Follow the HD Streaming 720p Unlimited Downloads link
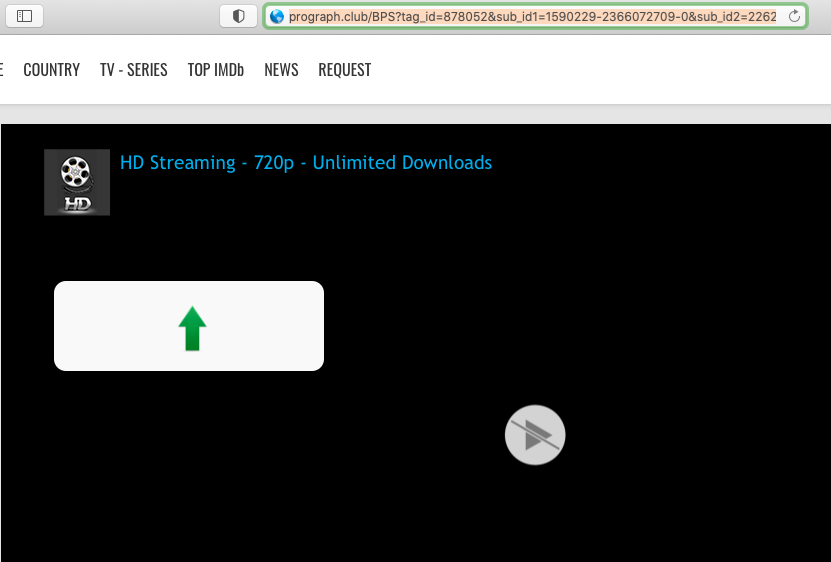 pos(306,163)
